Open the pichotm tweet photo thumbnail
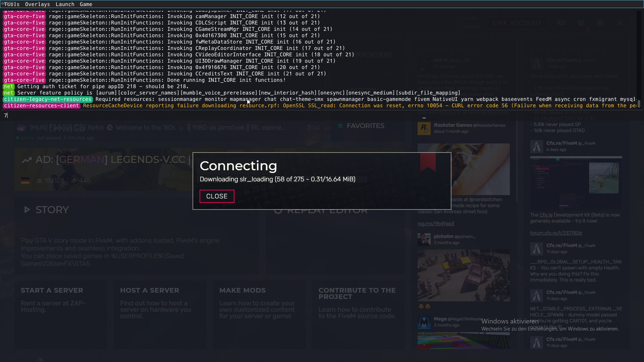Image resolution: width=644 pixels, height=362 pixels. (x=464, y=275)
